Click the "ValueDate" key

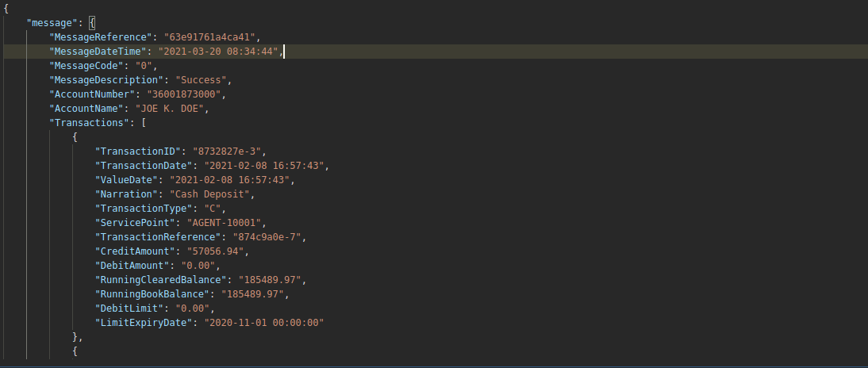pos(125,180)
